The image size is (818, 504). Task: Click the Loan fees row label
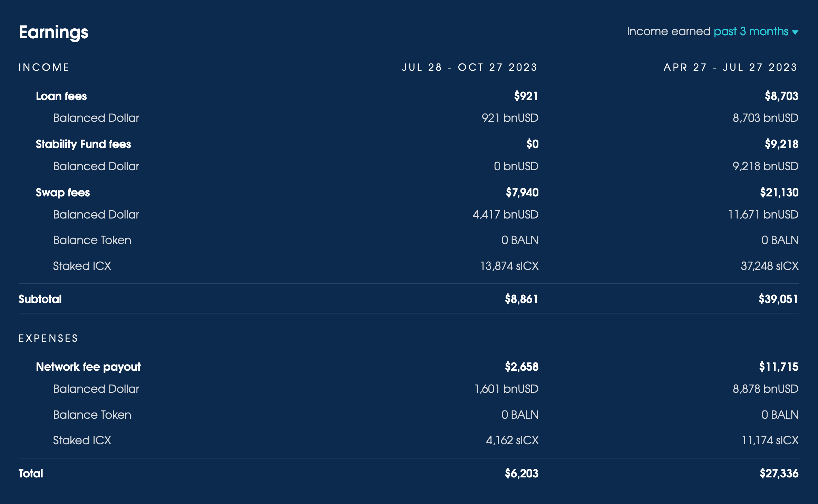61,96
